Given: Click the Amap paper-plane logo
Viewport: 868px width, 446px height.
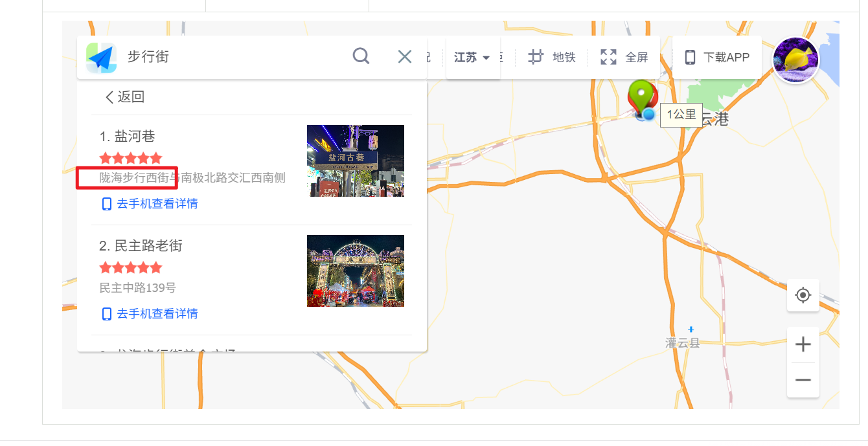Looking at the screenshot, I should click(x=102, y=58).
